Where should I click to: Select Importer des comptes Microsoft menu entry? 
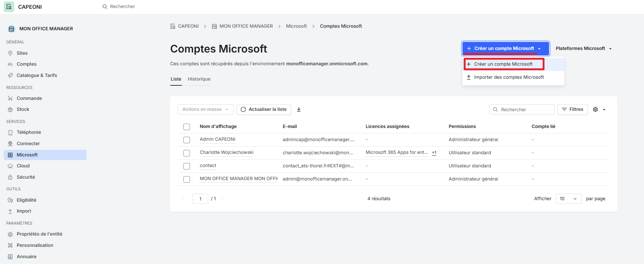513,77
